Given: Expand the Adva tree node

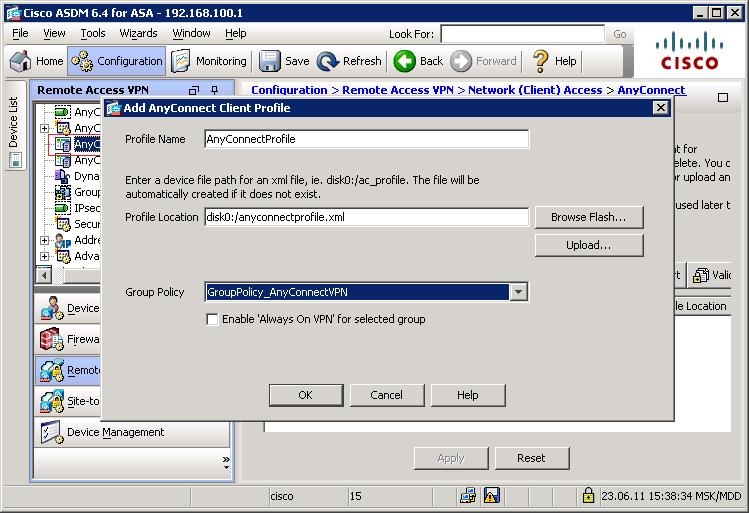Looking at the screenshot, I should pos(44,256).
